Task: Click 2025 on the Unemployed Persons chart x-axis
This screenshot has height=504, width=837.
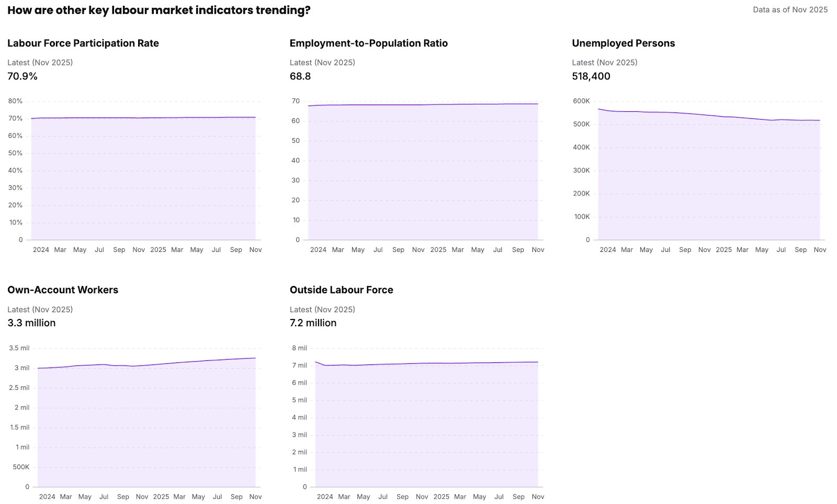Action: click(x=723, y=250)
